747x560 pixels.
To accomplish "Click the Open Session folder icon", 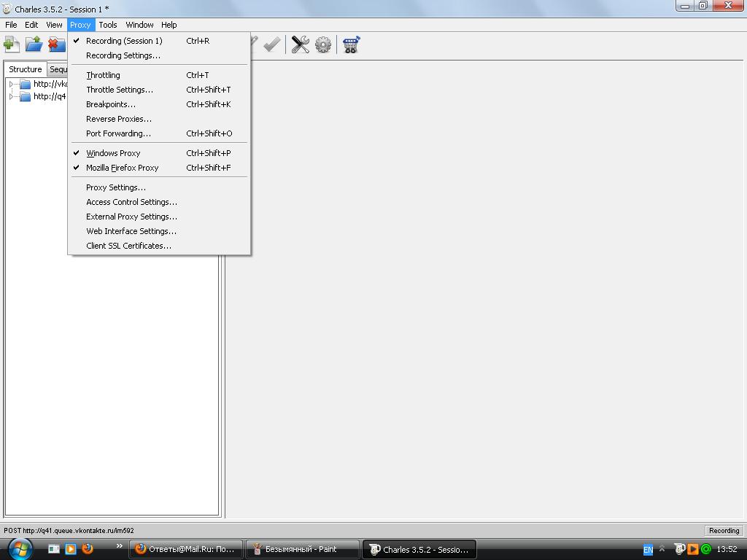I will (x=34, y=44).
